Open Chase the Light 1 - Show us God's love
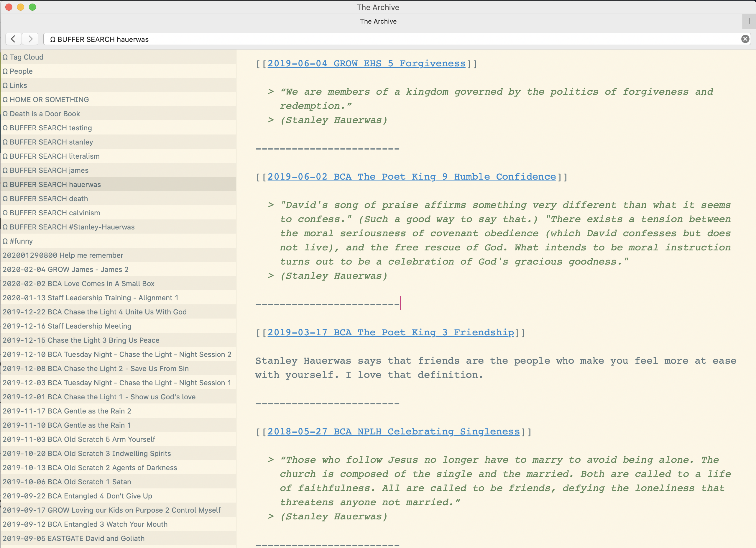Screen dimensions: 756x548 coord(118,397)
